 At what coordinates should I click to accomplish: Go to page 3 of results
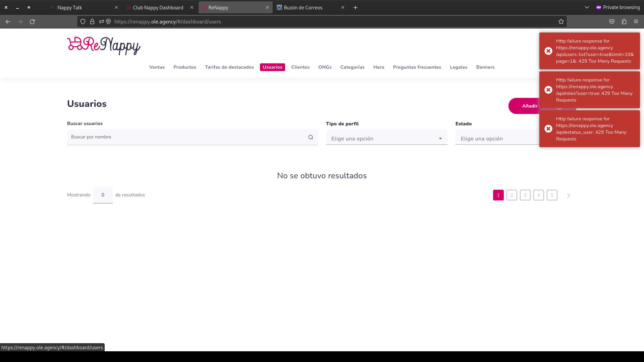525,195
